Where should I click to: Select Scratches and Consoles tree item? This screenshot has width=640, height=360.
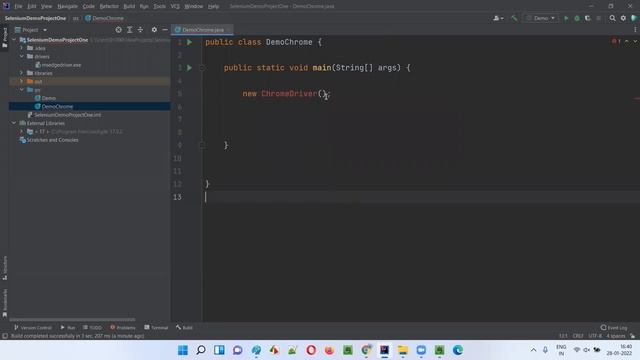tap(52, 140)
